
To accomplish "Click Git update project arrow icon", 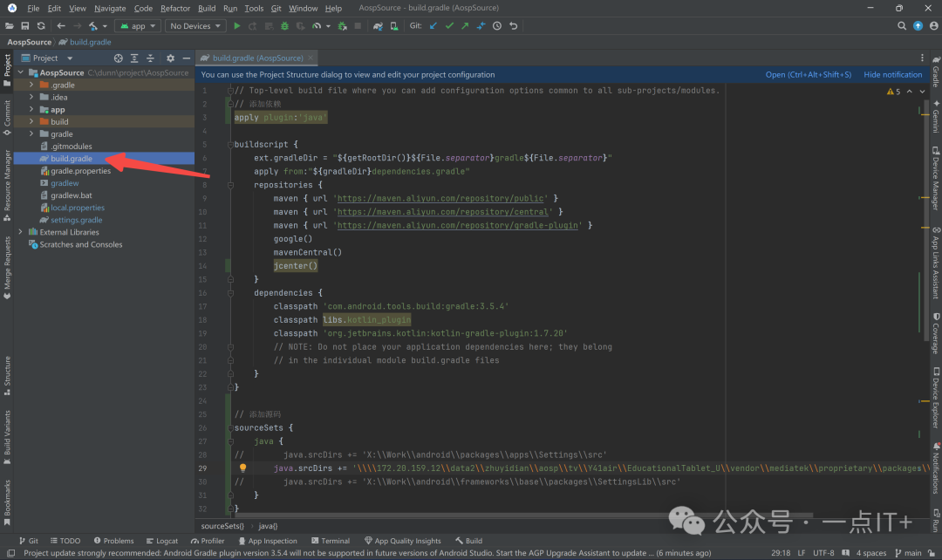I will pyautogui.click(x=433, y=26).
